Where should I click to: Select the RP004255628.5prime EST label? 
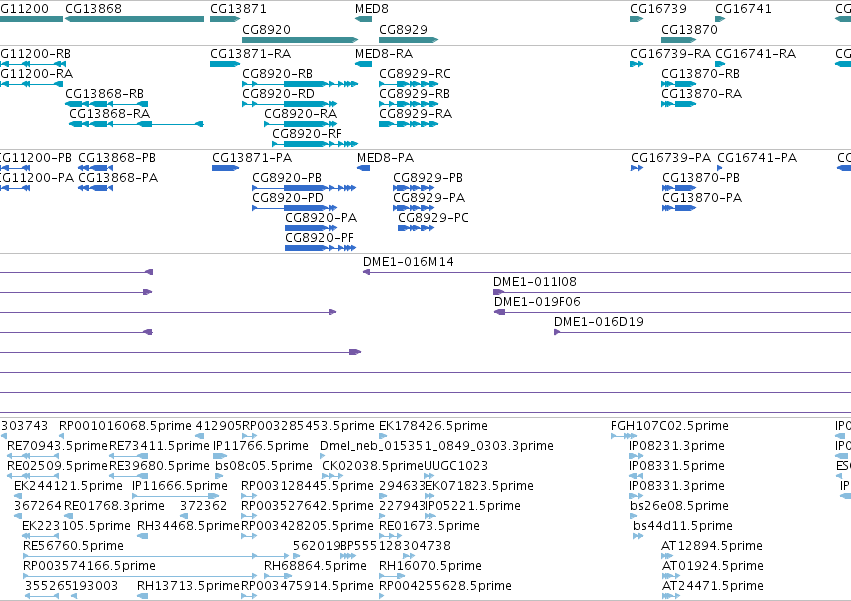click(x=446, y=586)
